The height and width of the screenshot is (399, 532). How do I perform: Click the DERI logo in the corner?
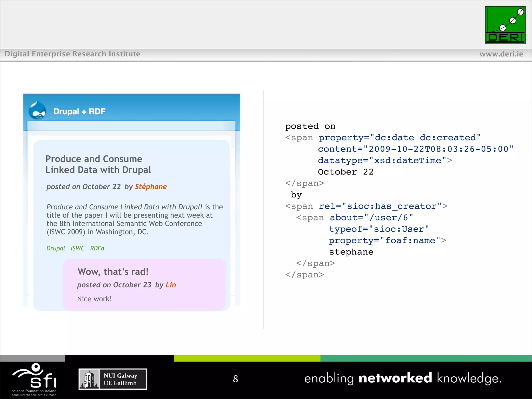(x=505, y=25)
